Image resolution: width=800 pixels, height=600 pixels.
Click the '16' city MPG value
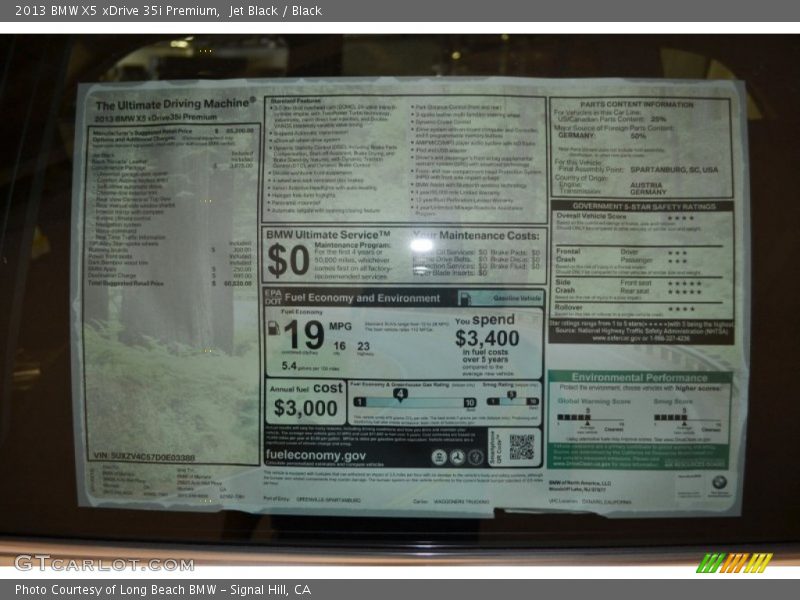point(339,346)
